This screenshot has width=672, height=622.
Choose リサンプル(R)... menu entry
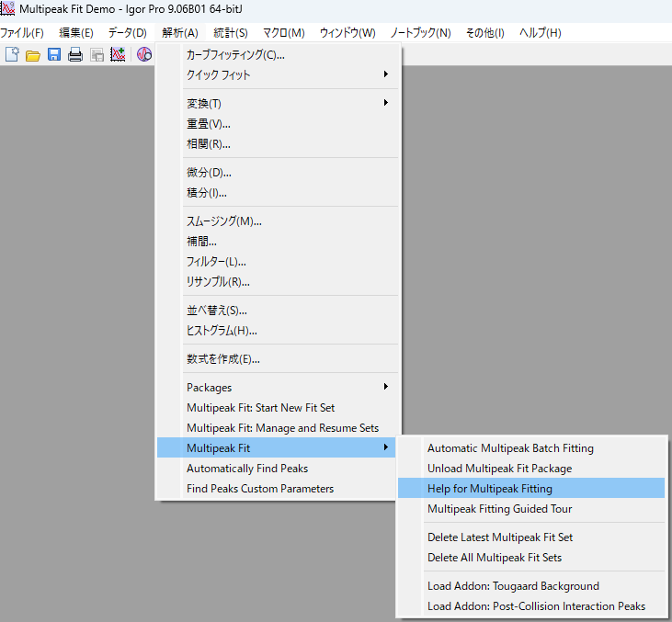click(x=278, y=281)
